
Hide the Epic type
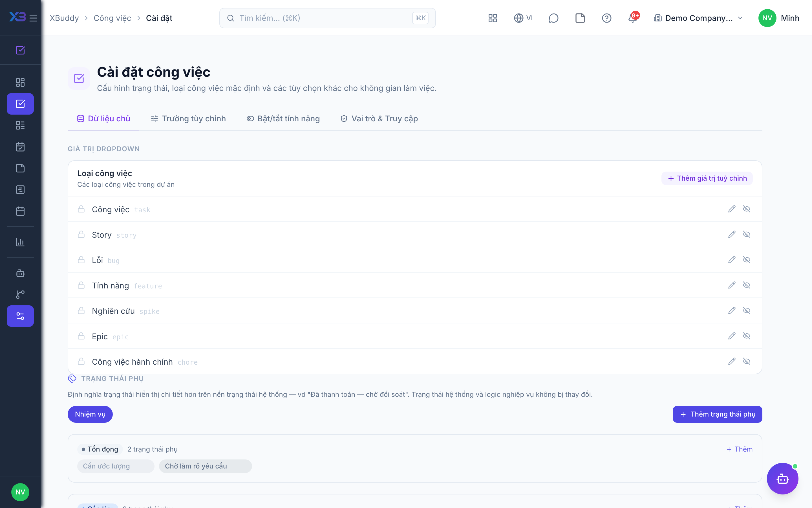pos(747,336)
